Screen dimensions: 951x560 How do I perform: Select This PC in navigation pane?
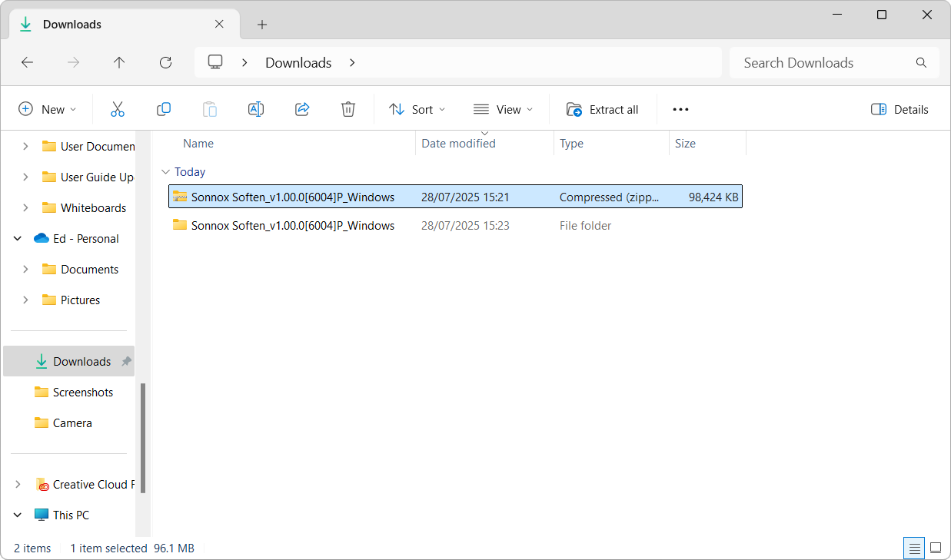pyautogui.click(x=71, y=515)
